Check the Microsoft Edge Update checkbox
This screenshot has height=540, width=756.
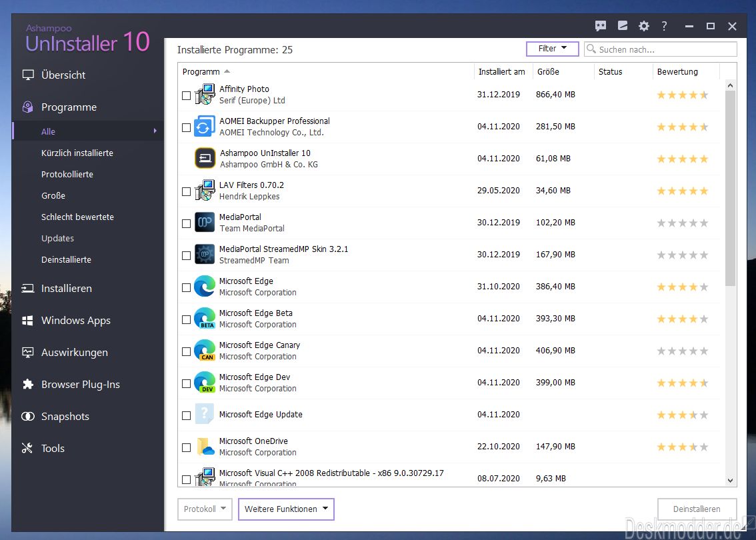coord(186,415)
